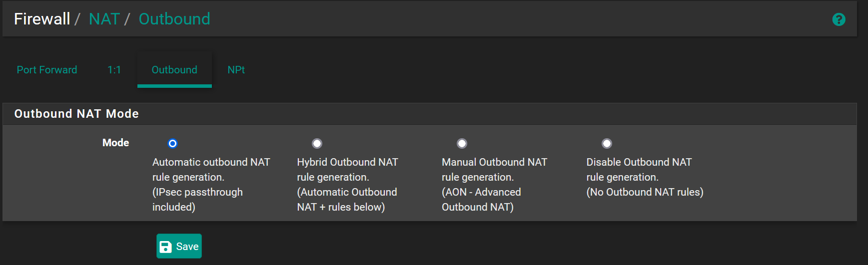The height and width of the screenshot is (265, 868).
Task: Open the help question mark icon
Action: pos(839,19)
